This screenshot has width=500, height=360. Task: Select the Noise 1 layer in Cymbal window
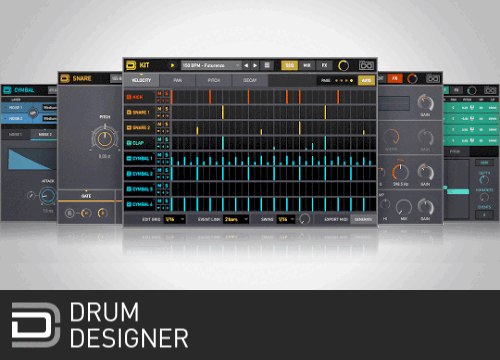click(x=15, y=108)
